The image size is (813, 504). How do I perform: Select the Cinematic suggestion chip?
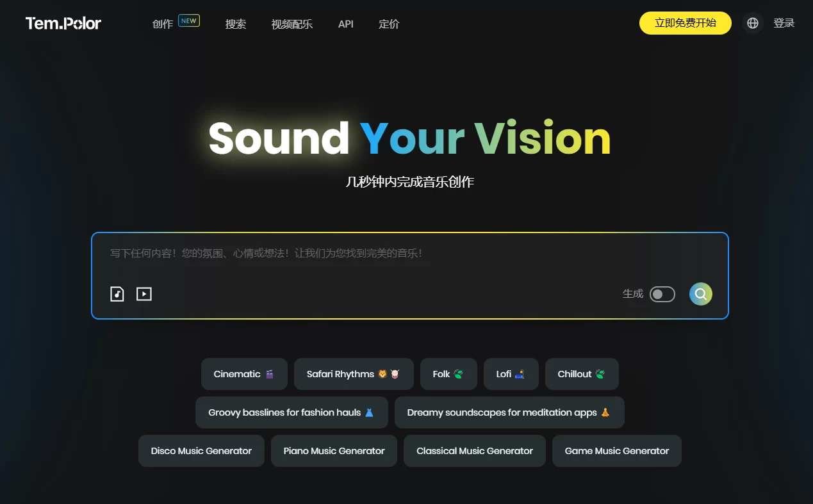[244, 374]
